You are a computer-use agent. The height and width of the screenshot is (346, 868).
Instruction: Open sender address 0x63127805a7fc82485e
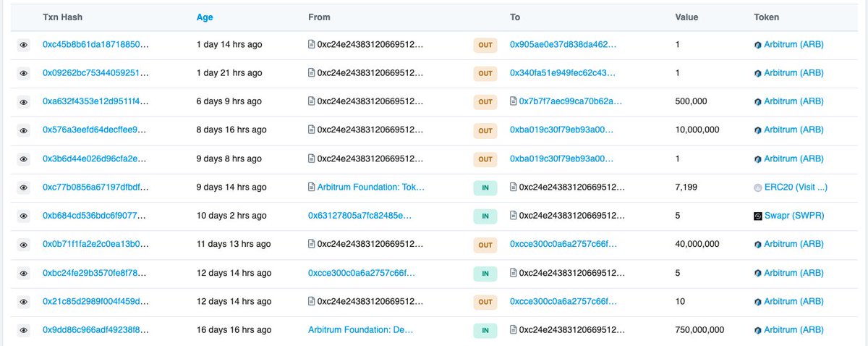(x=359, y=216)
